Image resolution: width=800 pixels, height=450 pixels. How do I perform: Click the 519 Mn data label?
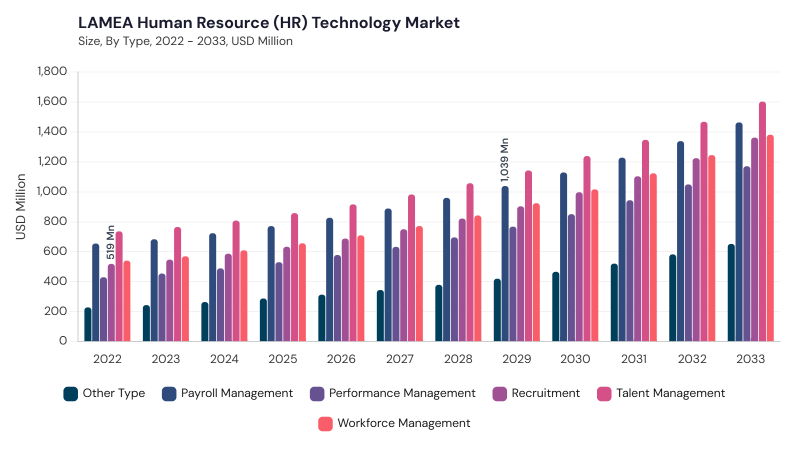[x=111, y=242]
